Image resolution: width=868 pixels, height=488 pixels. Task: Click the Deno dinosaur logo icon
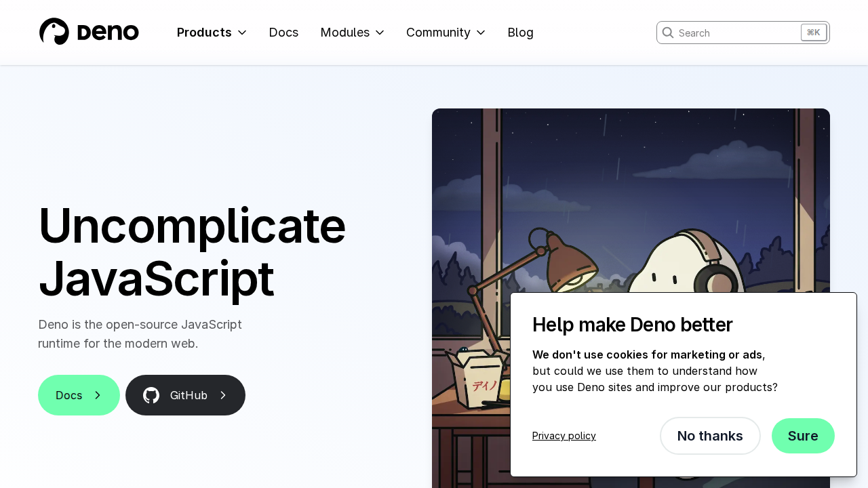click(x=54, y=32)
